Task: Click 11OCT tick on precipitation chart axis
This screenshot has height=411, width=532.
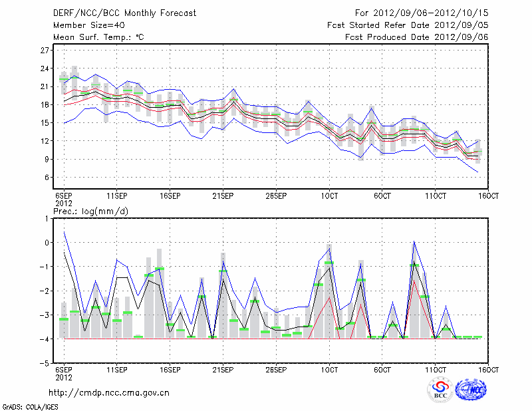Action: [436, 369]
